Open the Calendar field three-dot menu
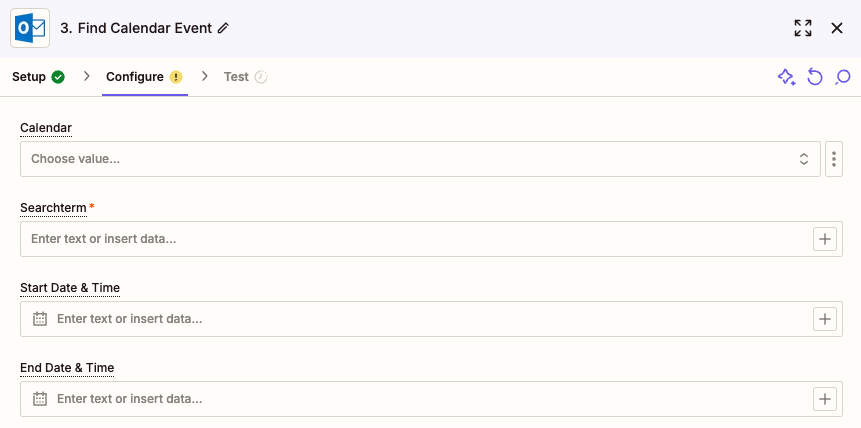Viewport: 861px width, 428px height. (834, 159)
